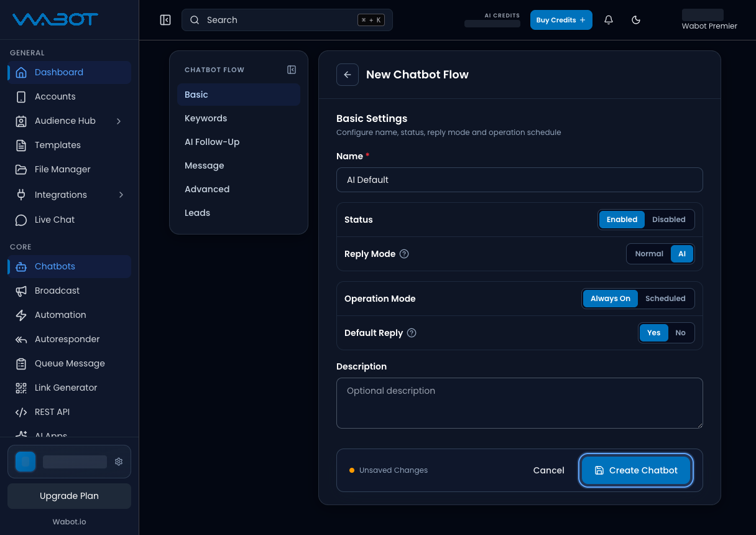Open Autoresponder menu item
756x535 pixels.
click(69, 339)
